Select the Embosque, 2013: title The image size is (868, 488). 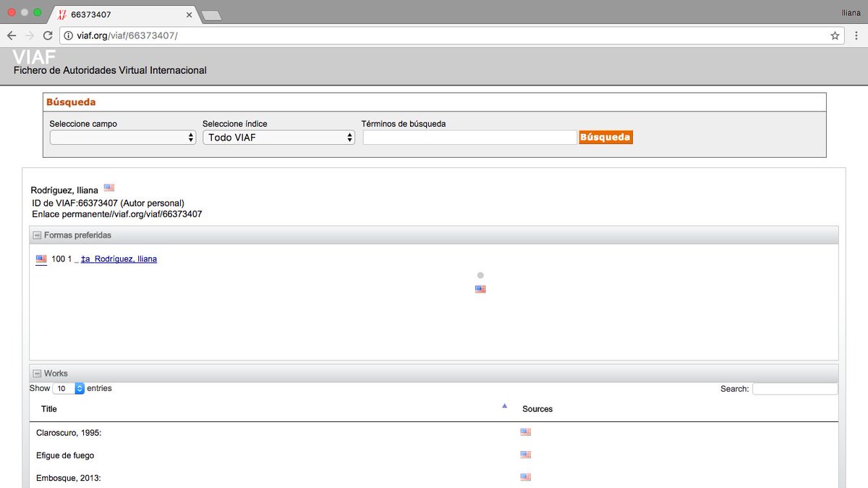coord(69,478)
